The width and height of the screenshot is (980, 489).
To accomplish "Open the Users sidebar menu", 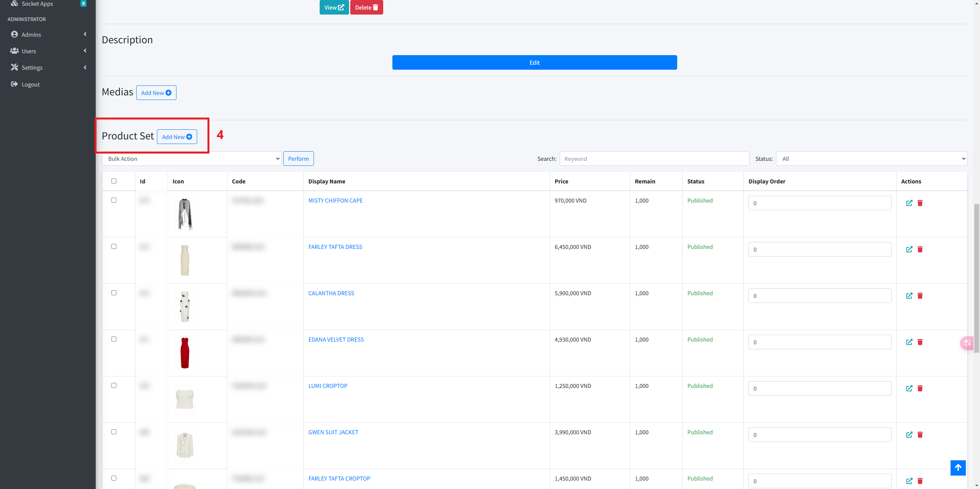I will (48, 51).
